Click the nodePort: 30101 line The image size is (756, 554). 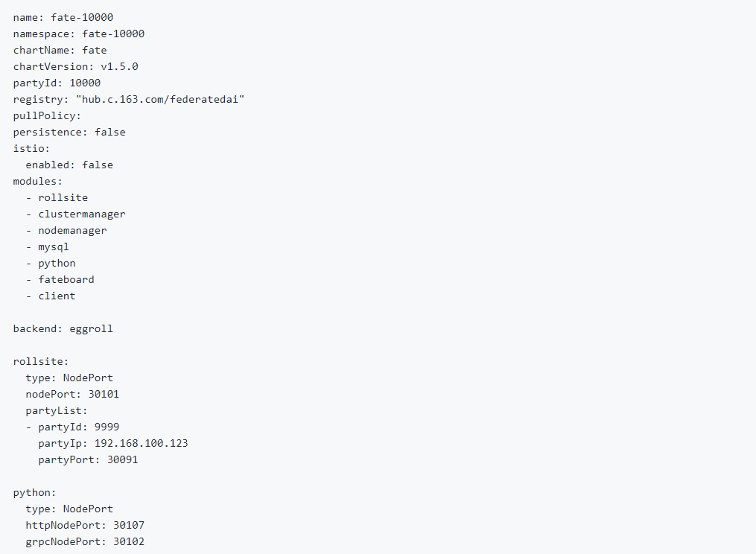click(x=72, y=394)
